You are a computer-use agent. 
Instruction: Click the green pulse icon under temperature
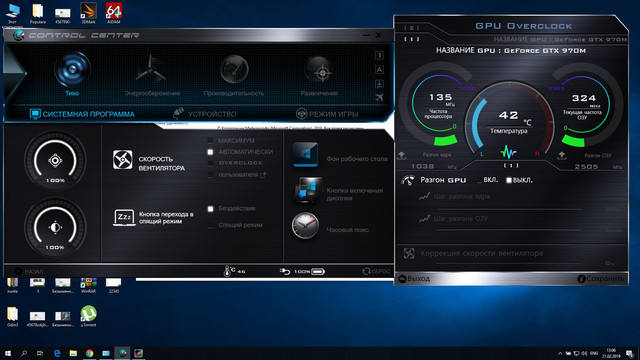point(508,152)
